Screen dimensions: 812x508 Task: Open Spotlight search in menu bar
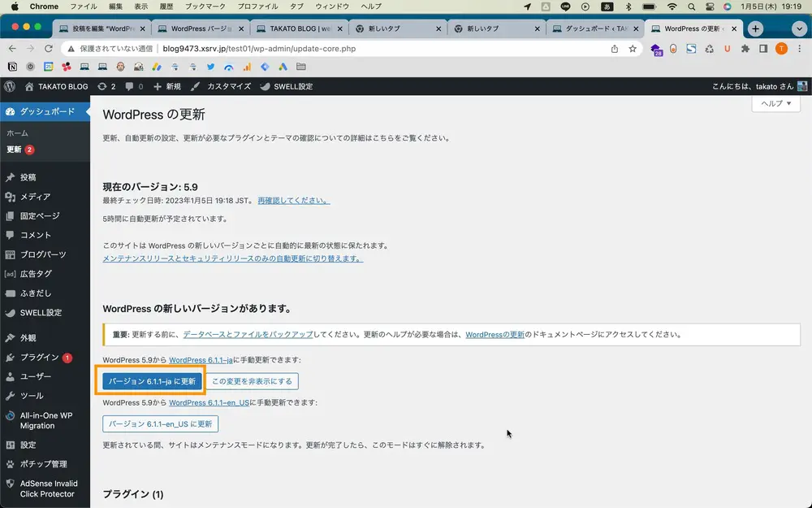691,7
